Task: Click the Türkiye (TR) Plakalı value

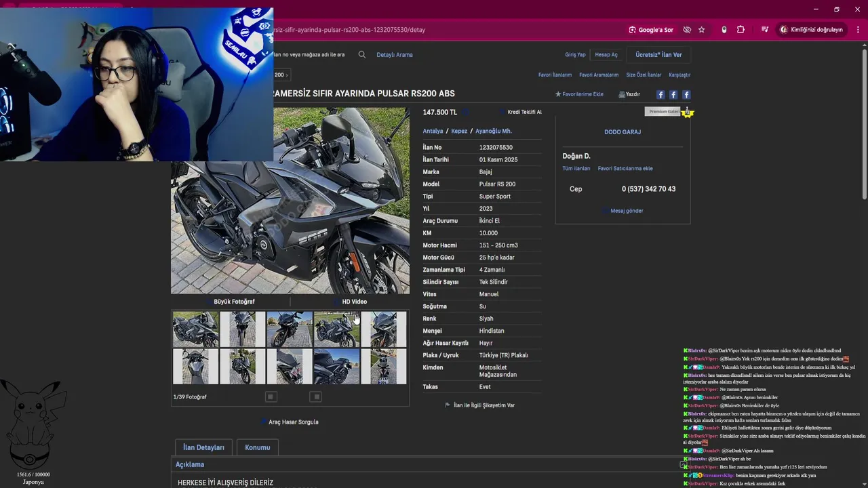Action: tap(504, 355)
